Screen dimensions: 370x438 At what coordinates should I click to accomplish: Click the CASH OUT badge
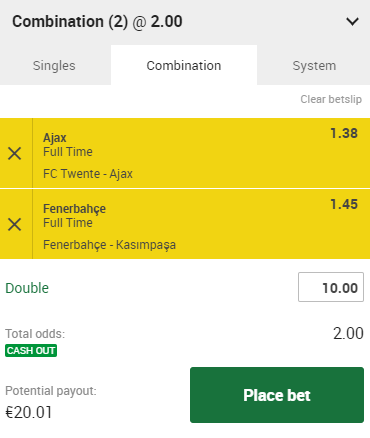(31, 350)
